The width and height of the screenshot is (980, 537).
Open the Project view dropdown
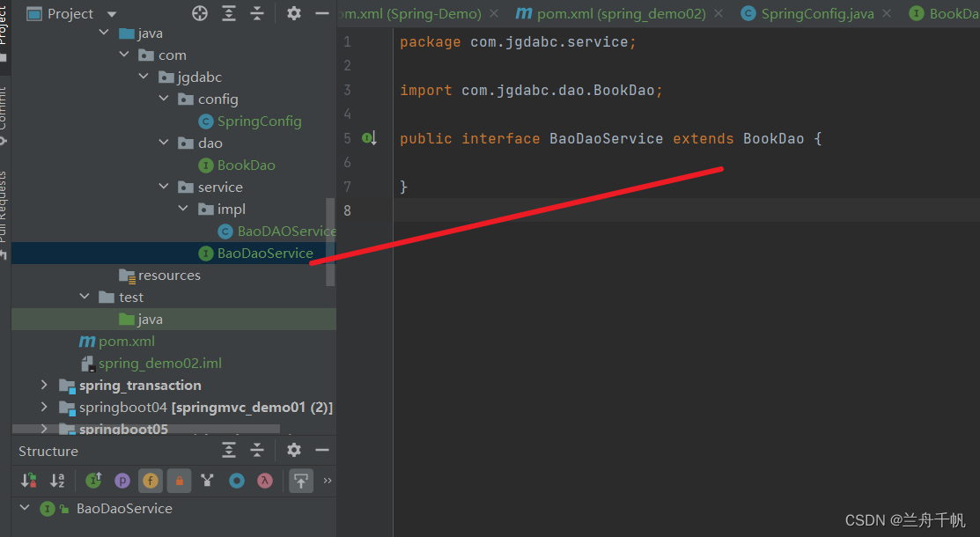click(x=112, y=14)
